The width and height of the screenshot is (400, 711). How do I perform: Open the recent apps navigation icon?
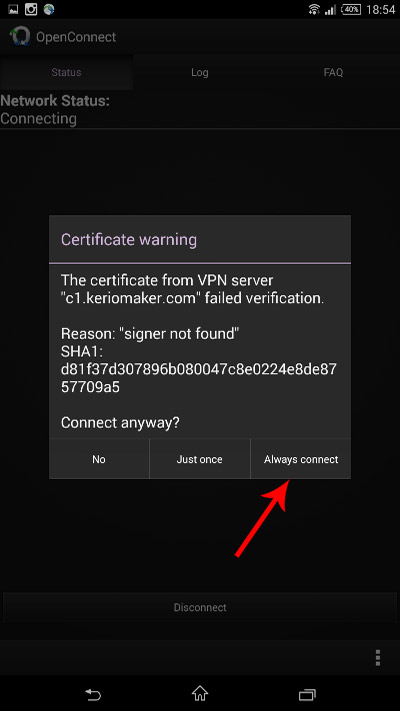307,694
